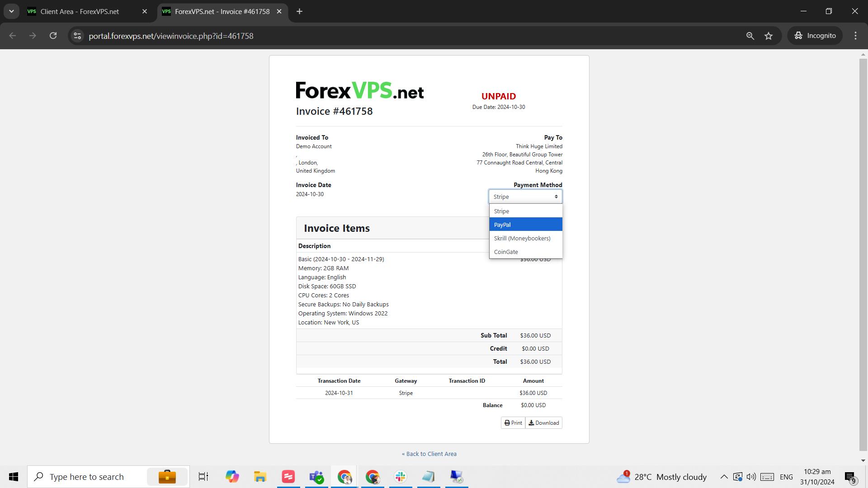The image size is (868, 488).
Task: Open the volume control in tray
Action: click(751, 477)
